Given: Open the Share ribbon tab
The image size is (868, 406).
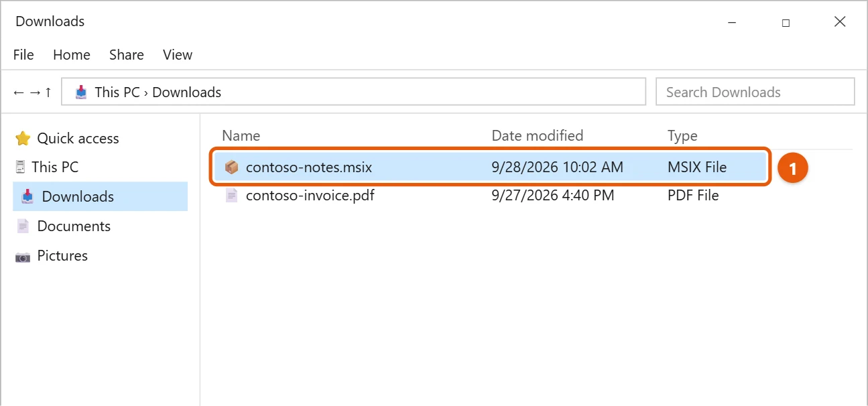Looking at the screenshot, I should point(127,55).
